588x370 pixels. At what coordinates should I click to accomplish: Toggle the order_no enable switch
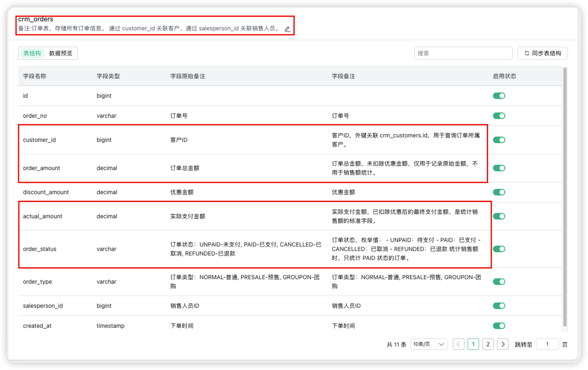pos(499,115)
